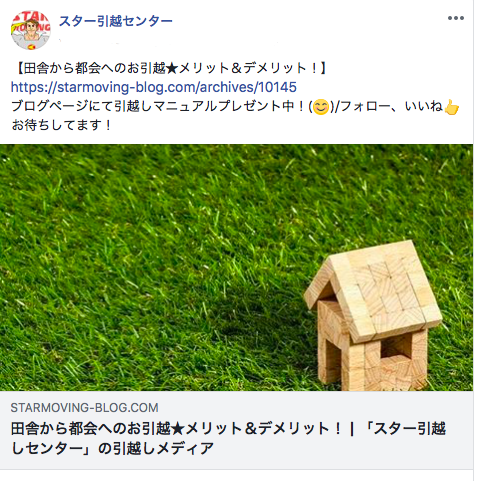Click the black star in post headline
Image resolution: width=481 pixels, height=481 pixels.
(x=172, y=68)
